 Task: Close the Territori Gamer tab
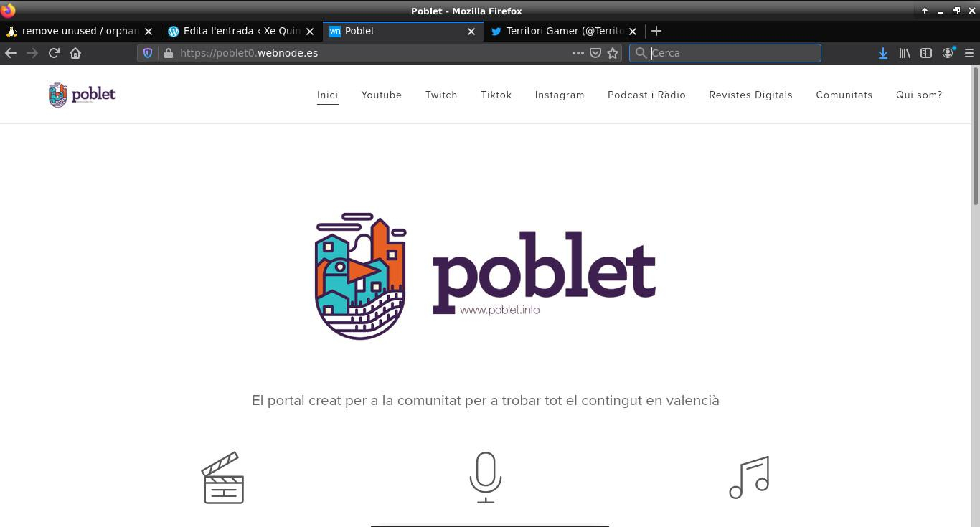[x=633, y=32]
